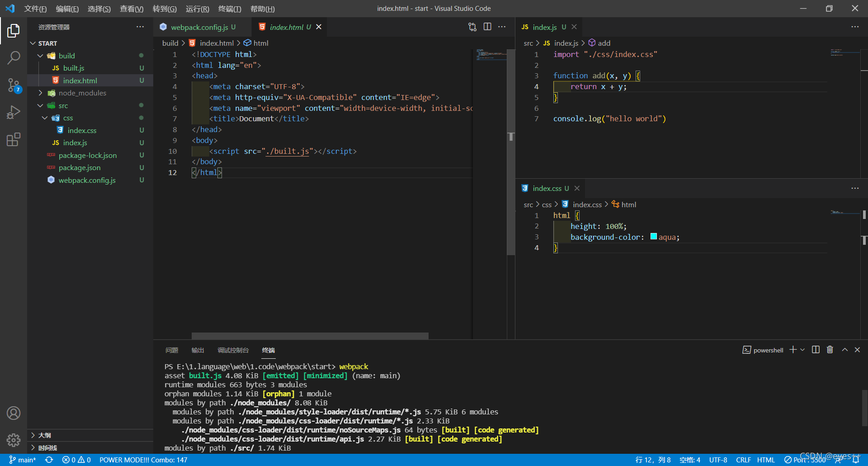
Task: Close the index.js editor tab
Action: point(574,27)
